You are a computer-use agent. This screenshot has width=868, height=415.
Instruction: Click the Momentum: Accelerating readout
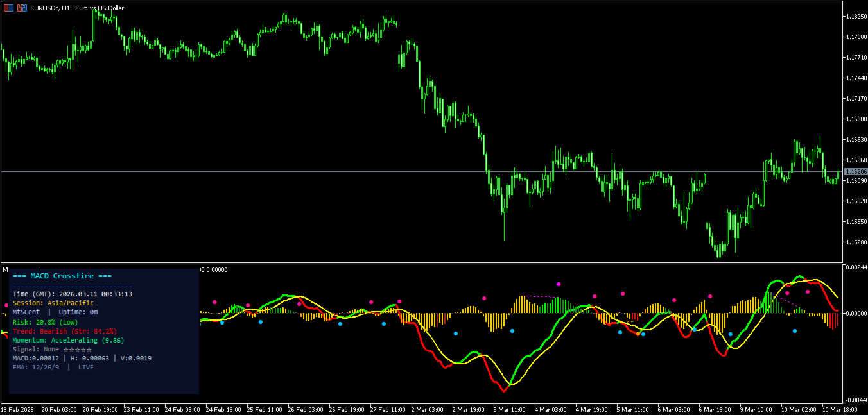[69, 341]
